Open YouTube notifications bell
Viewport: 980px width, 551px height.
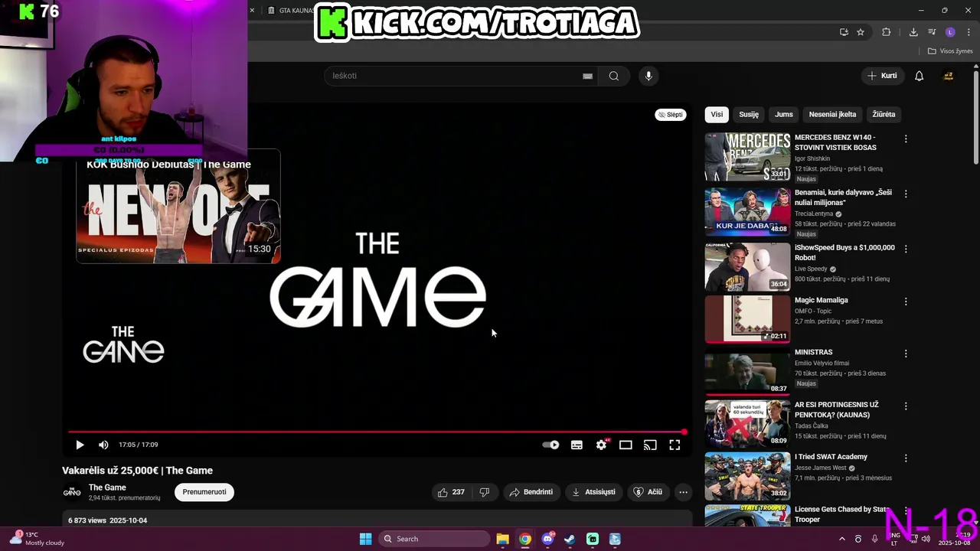(x=920, y=76)
